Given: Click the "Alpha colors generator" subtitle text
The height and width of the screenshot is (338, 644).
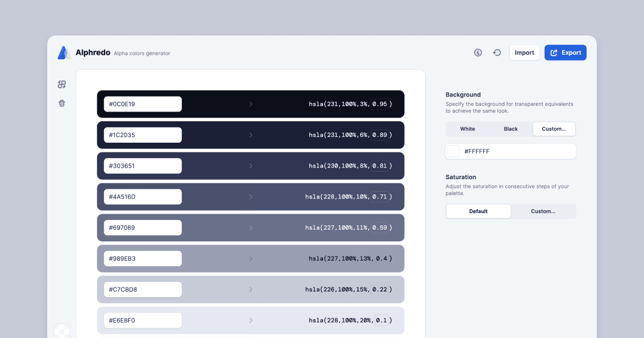Looking at the screenshot, I should pyautogui.click(x=142, y=54).
